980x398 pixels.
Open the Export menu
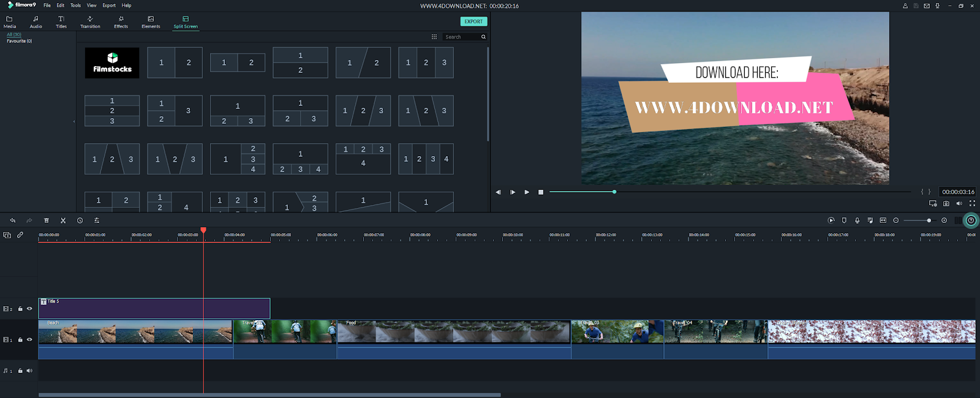pos(109,6)
